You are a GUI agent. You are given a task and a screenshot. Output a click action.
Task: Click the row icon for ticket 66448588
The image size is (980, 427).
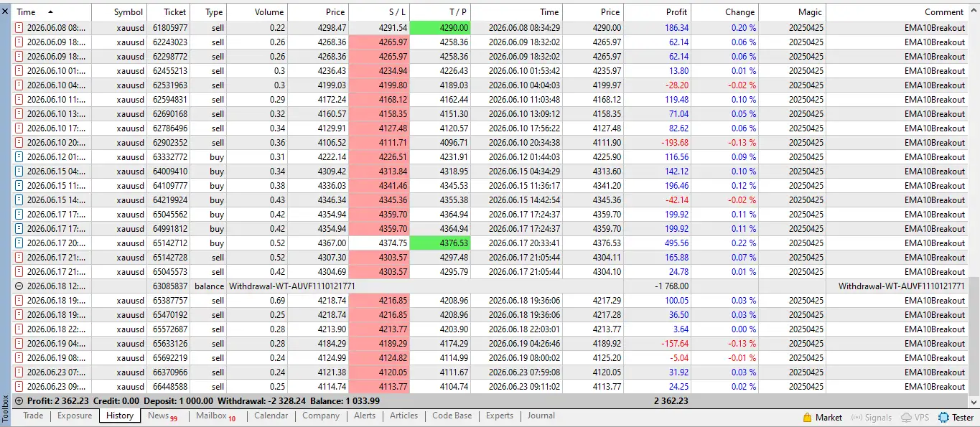pos(19,387)
